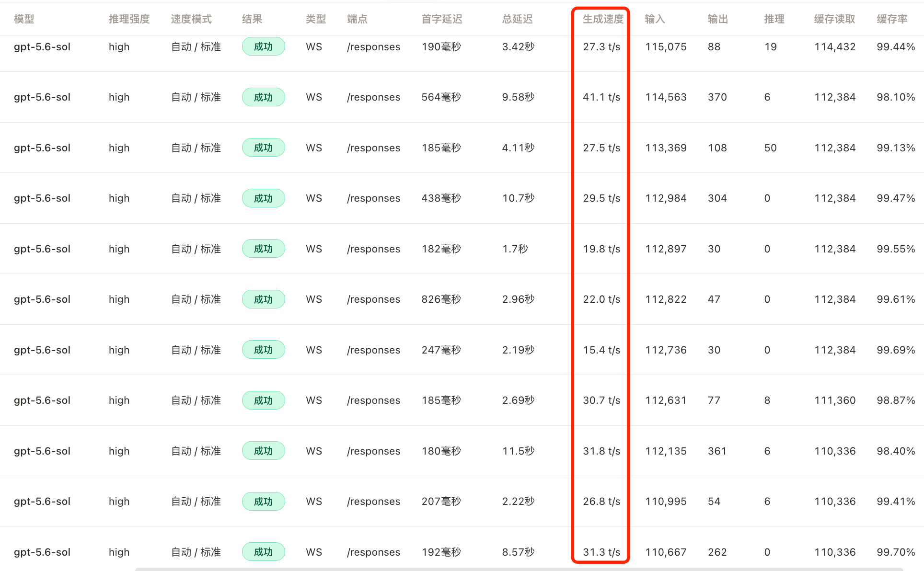The image size is (924, 571).
Task: Click the 结果 column header
Action: [x=252, y=19]
